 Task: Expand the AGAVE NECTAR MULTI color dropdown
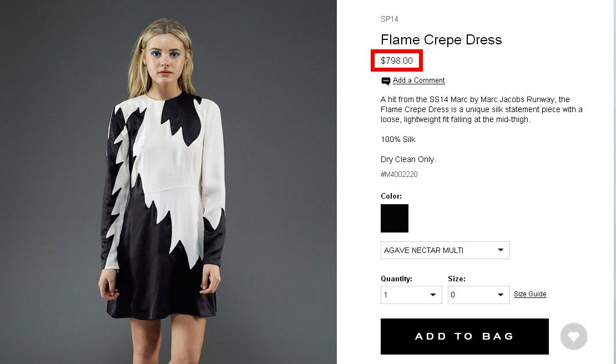pos(445,250)
